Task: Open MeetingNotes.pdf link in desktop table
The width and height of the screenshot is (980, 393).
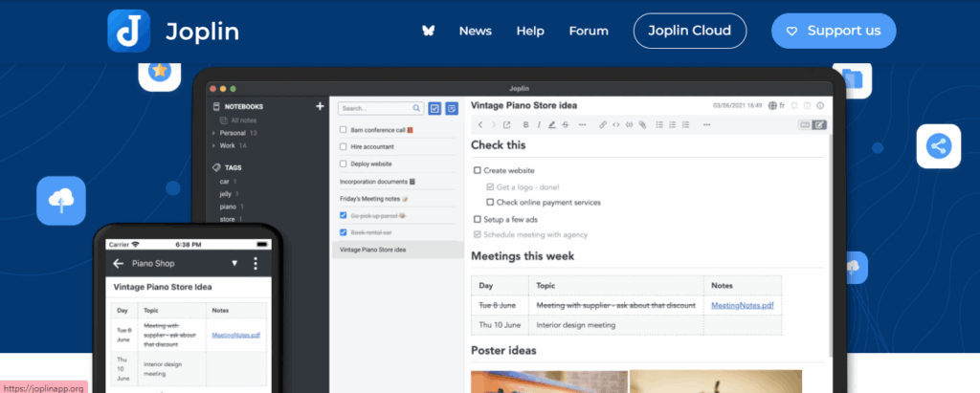Action: click(x=743, y=306)
